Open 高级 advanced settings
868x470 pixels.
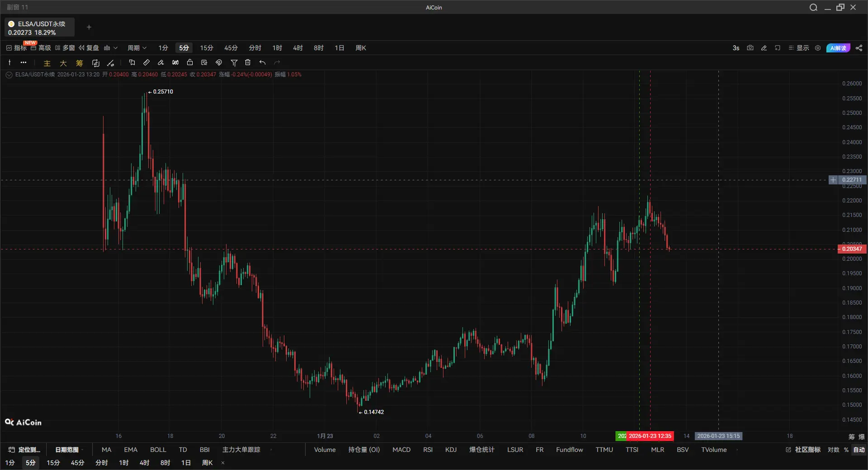point(41,48)
